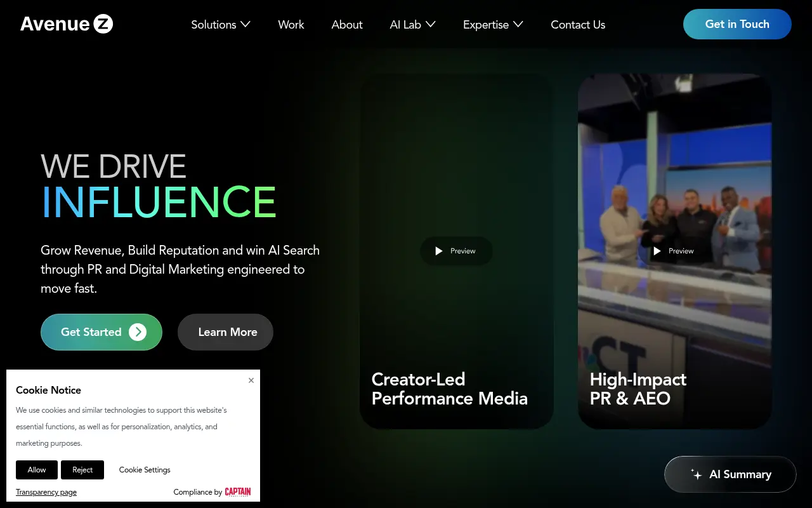Expand the AI Lab dropdown menu
Viewport: 812px width, 508px height.
coord(412,25)
